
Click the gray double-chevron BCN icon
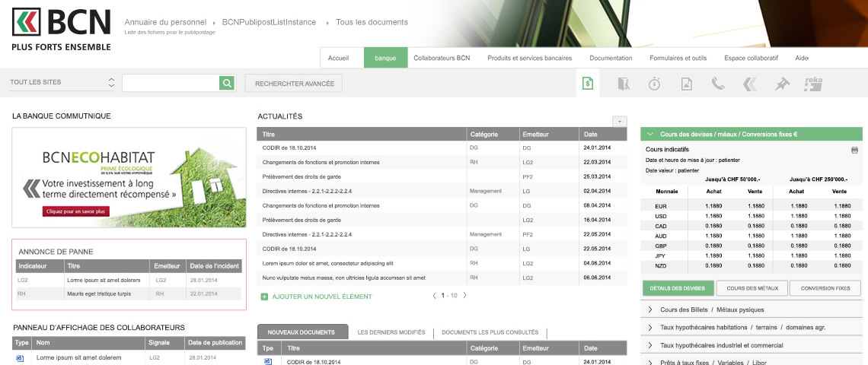(x=749, y=84)
